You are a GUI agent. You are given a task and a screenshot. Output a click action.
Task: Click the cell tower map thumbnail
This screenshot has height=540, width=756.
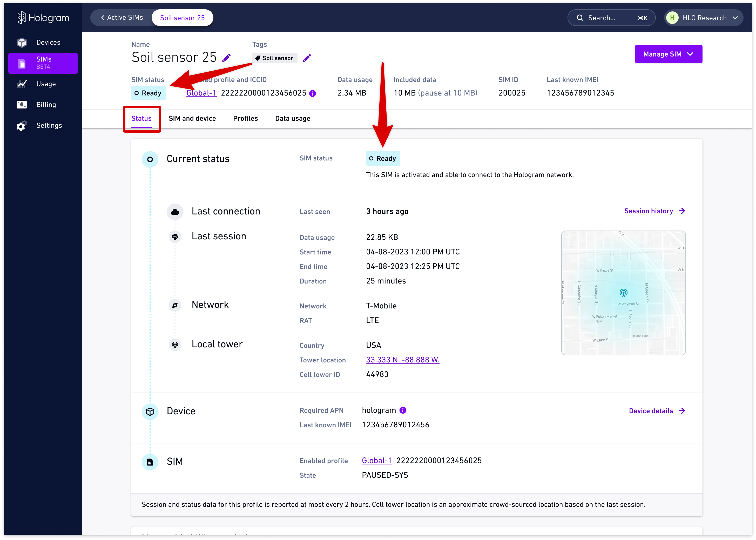pos(623,293)
